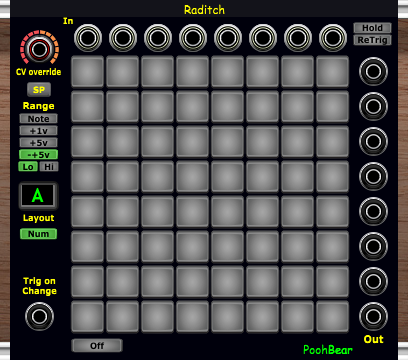Click pad in row 7, column 1
The width and height of the screenshot is (408, 360).
(87, 281)
